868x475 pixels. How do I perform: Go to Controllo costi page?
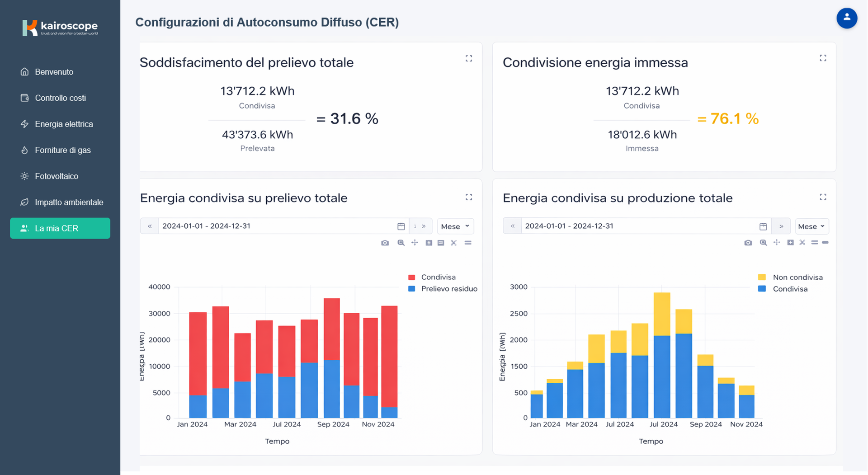click(60, 98)
